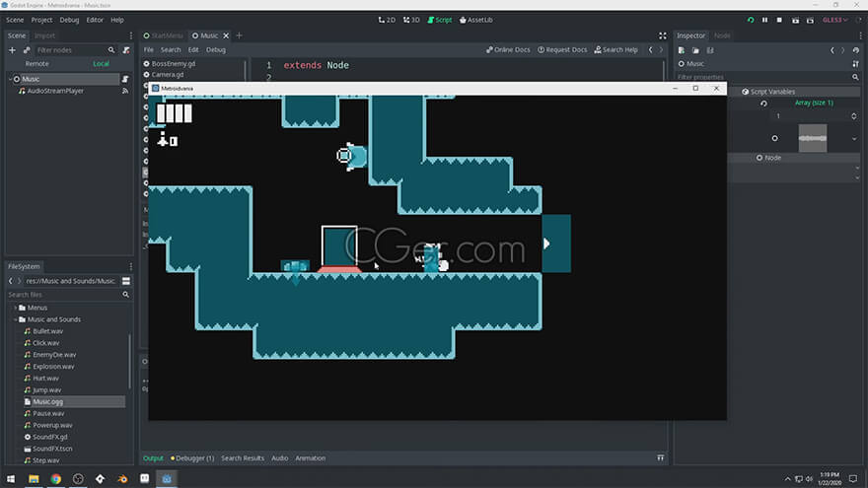Click the search icon in Filter properties
This screenshot has height=488, width=868.
[855, 78]
